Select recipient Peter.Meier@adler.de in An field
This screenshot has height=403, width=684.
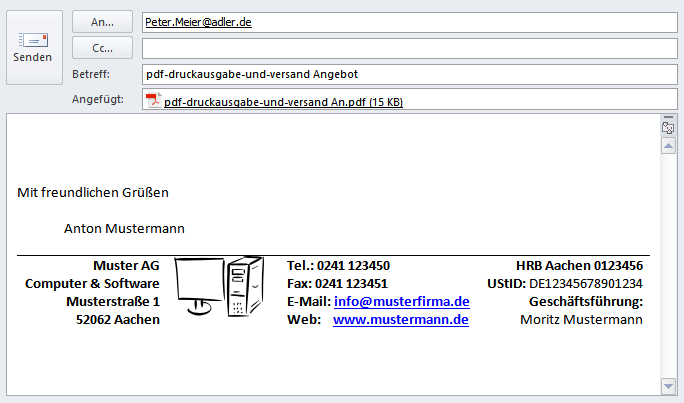[x=199, y=21]
